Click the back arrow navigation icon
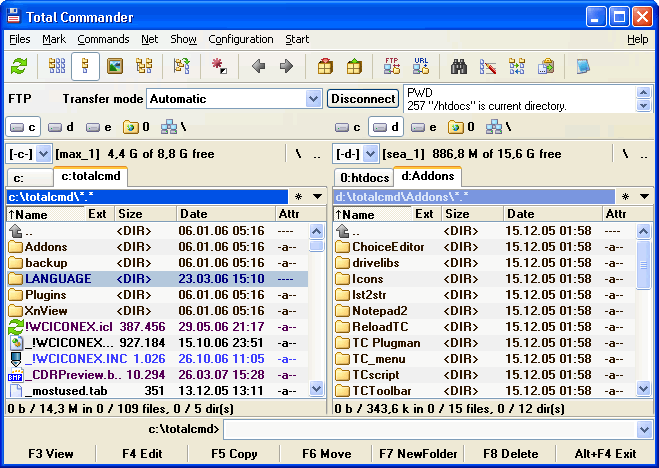This screenshot has width=659, height=468. (x=258, y=67)
